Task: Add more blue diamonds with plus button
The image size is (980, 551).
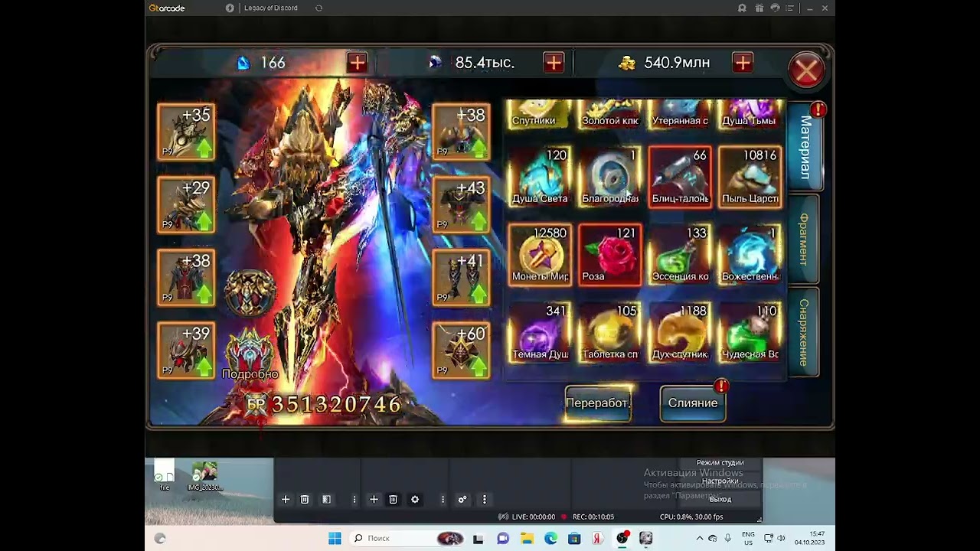Action: [x=357, y=63]
